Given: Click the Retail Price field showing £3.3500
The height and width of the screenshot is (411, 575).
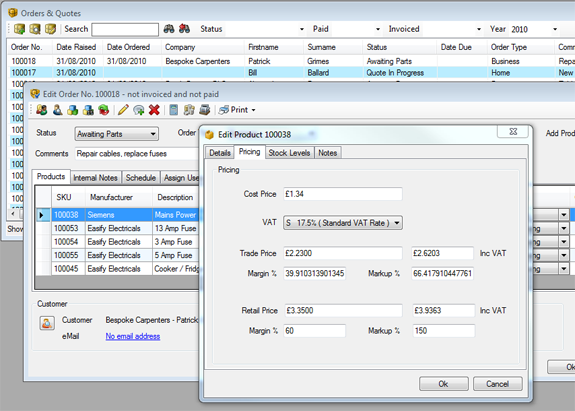Looking at the screenshot, I should (x=343, y=311).
